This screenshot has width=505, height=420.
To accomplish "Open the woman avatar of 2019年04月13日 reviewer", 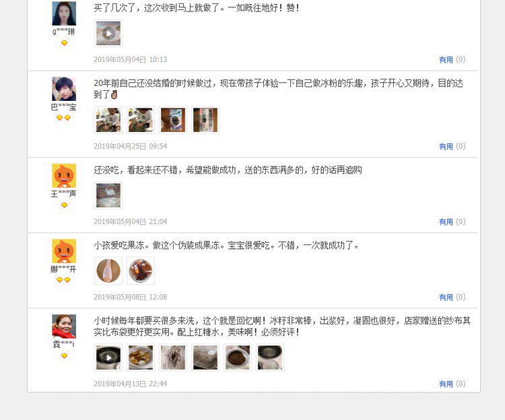I will click(x=64, y=326).
